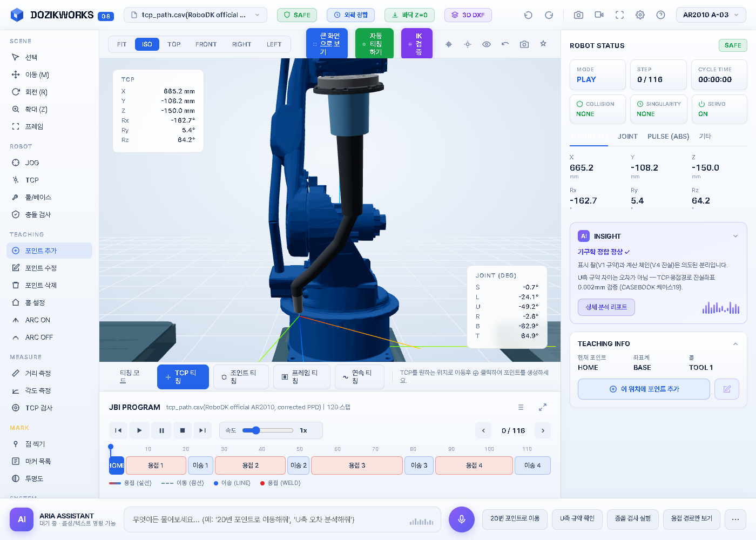The height and width of the screenshot is (540, 756).
Task: Click the play button in JBI PROGRAM
Action: tap(139, 430)
